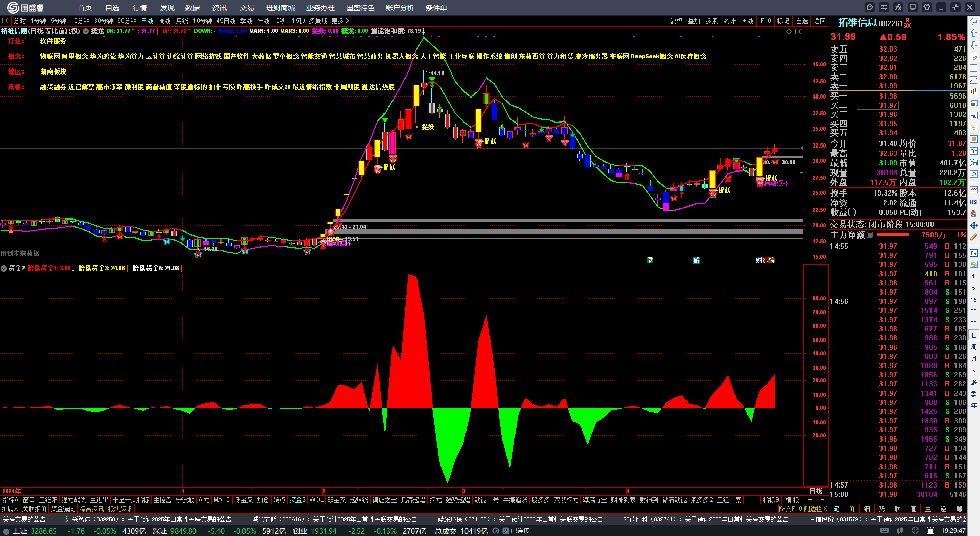The height and width of the screenshot is (536, 980).
Task: Click the 买二 31.97 price field
Action: pos(877,105)
